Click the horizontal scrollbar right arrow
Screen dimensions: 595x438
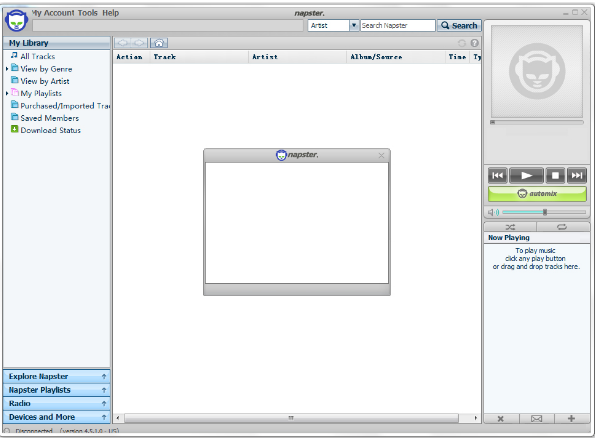point(475,418)
